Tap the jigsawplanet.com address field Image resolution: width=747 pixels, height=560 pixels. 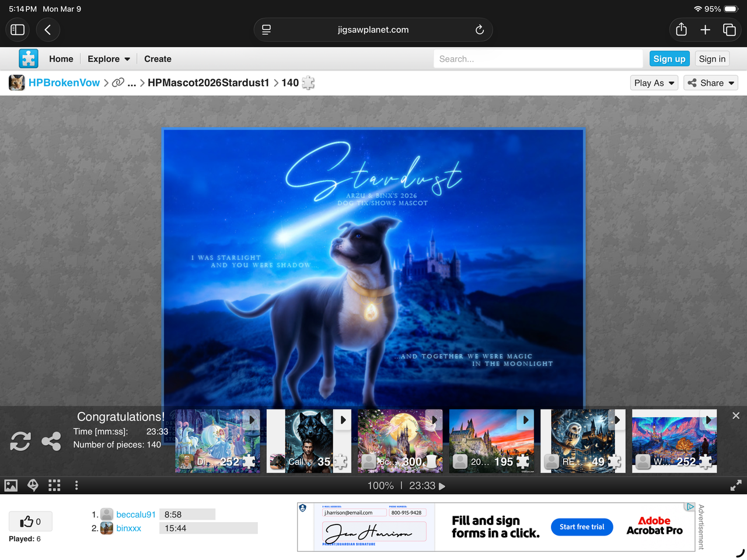(x=373, y=30)
